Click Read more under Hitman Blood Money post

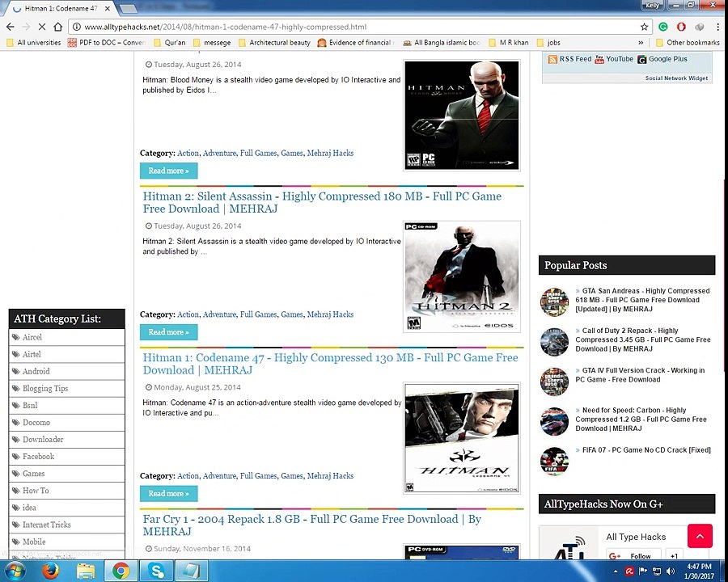(x=168, y=171)
